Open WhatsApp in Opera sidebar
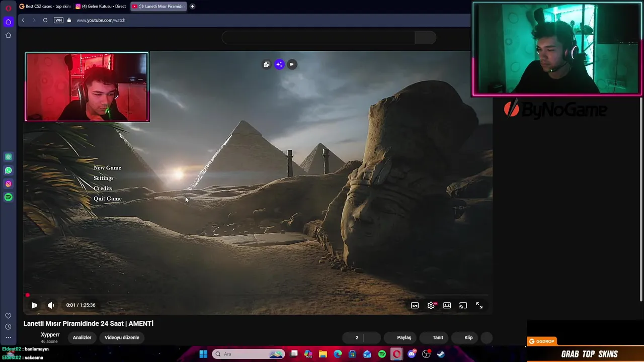 click(x=8, y=170)
